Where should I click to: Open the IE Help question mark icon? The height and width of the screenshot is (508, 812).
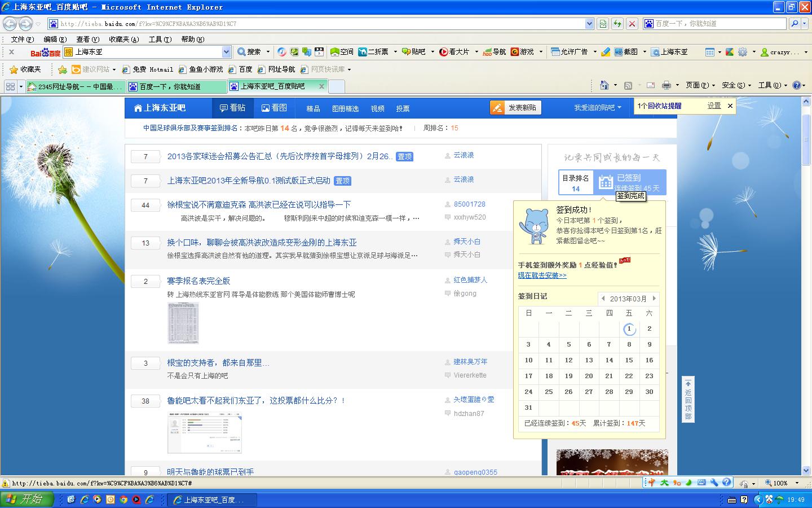coord(796,85)
